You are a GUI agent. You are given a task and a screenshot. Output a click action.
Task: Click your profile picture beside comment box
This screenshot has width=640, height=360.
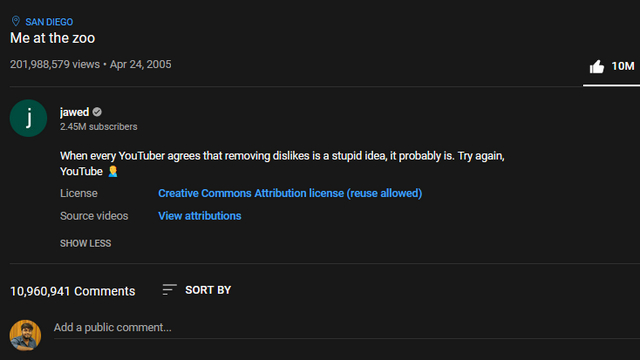click(25, 335)
